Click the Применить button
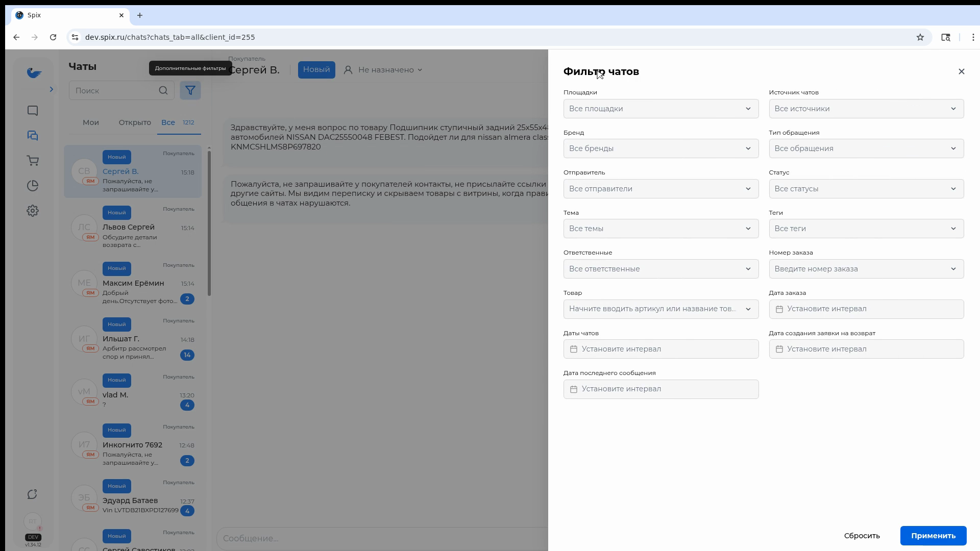 (933, 536)
